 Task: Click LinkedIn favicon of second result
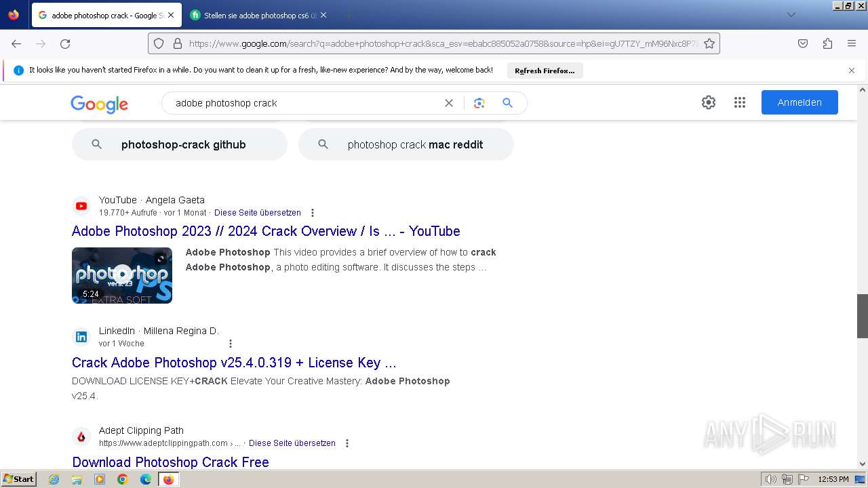(81, 337)
